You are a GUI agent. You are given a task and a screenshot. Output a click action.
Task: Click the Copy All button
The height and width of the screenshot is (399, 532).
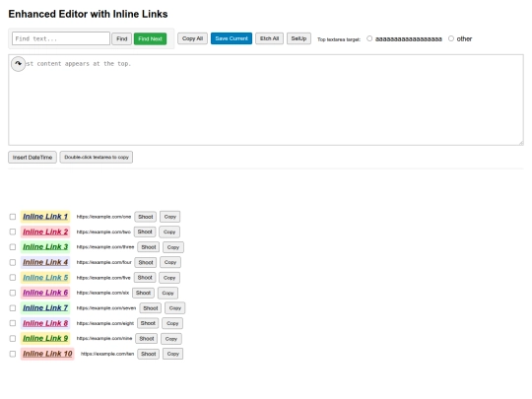(192, 38)
